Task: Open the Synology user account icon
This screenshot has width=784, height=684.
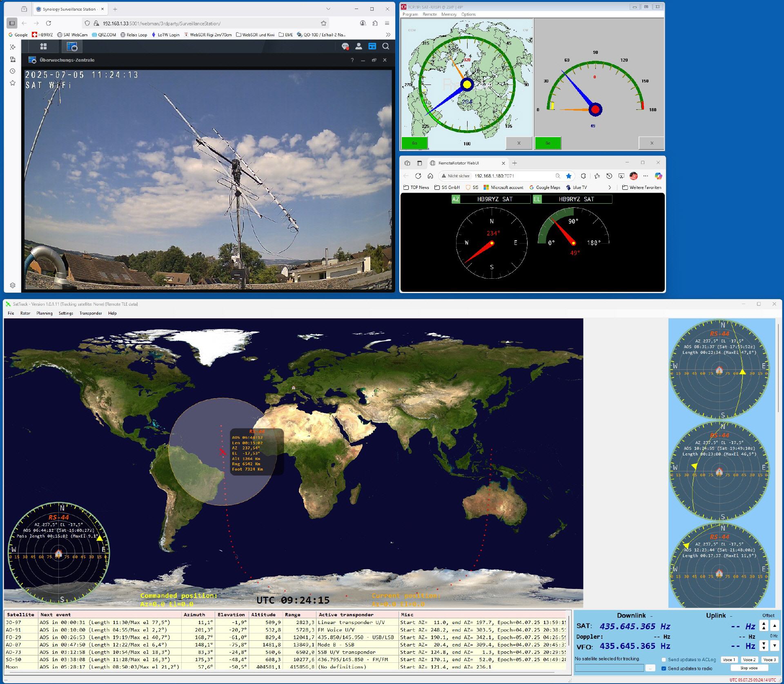Action: (359, 47)
